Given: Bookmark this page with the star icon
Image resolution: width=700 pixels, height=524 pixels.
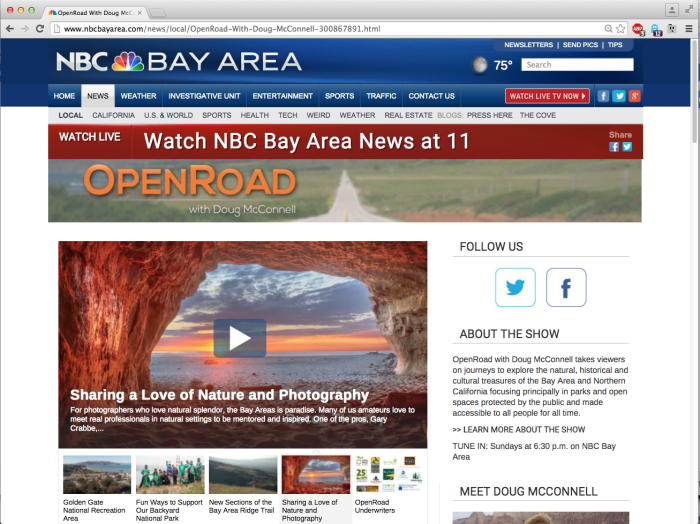Looking at the screenshot, I should coord(621,29).
